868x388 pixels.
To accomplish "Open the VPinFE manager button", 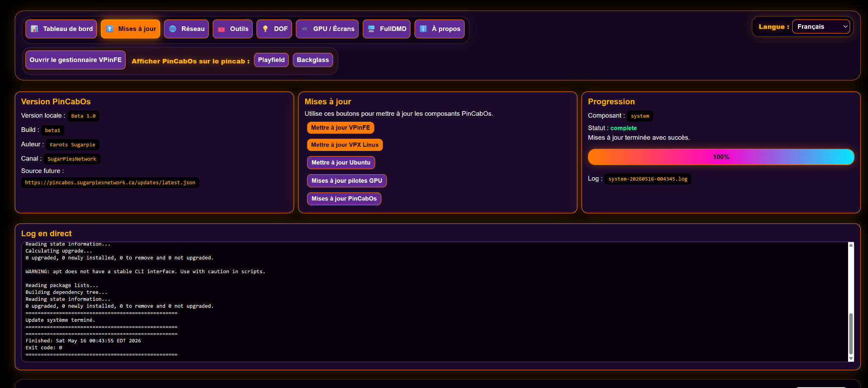I will tap(75, 60).
